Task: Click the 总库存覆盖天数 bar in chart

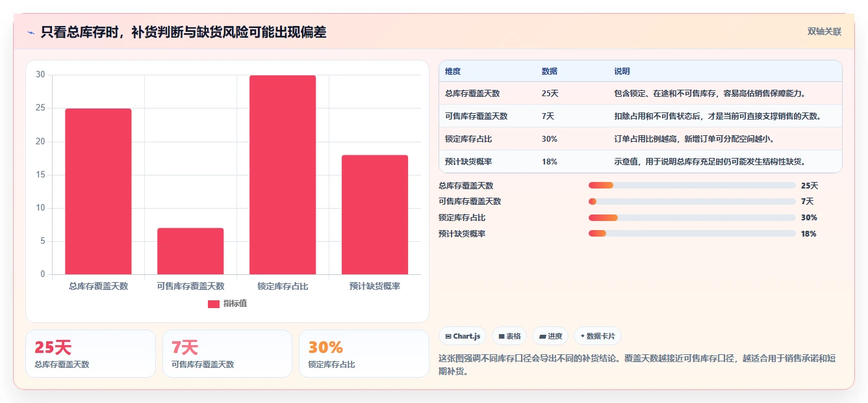Action: click(98, 191)
